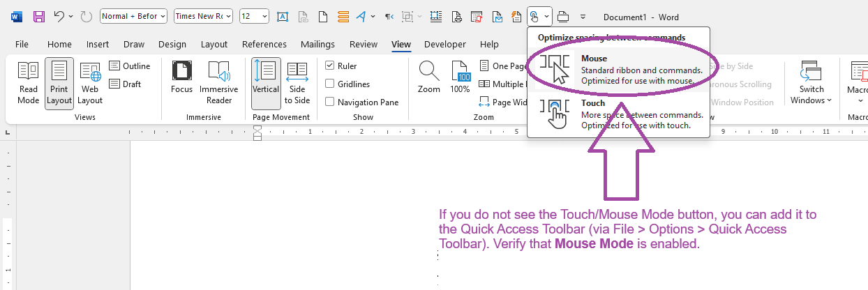Click the text box icon in Quick Access Toolbar

tap(283, 16)
